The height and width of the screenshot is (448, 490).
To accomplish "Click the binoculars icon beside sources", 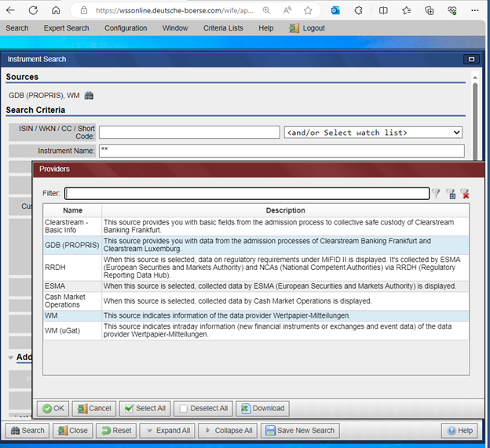I will pos(89,96).
